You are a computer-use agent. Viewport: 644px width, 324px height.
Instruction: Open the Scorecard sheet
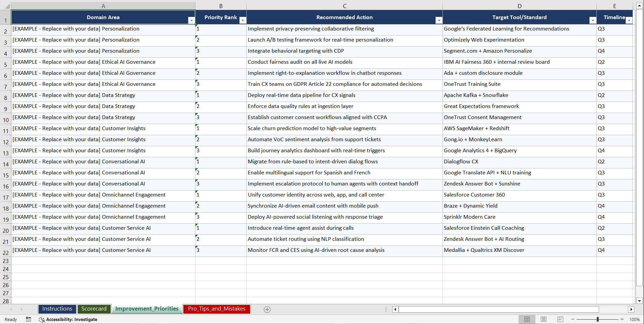[94, 309]
